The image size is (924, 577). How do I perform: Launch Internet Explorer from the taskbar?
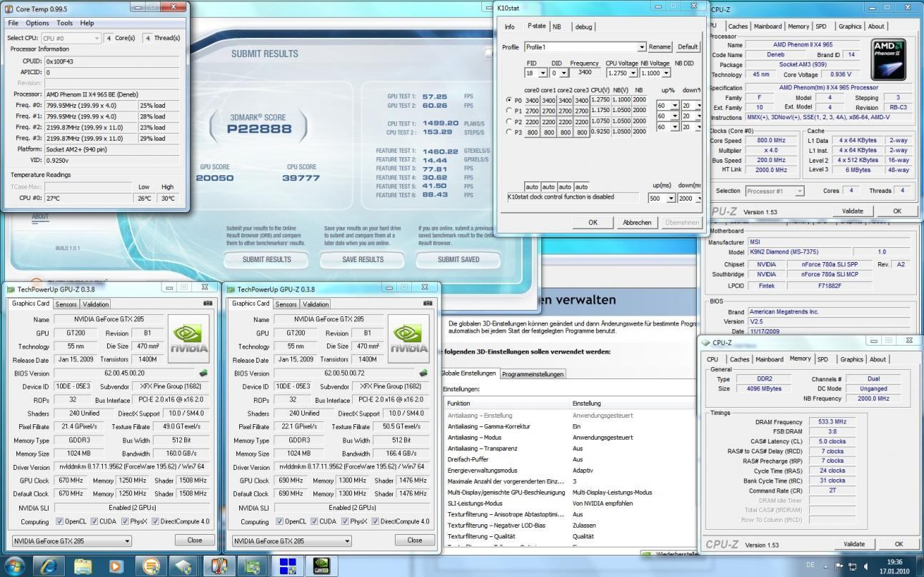pyautogui.click(x=48, y=566)
